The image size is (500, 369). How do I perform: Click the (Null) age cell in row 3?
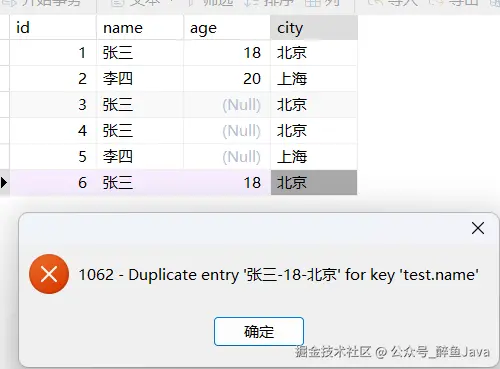[227, 105]
